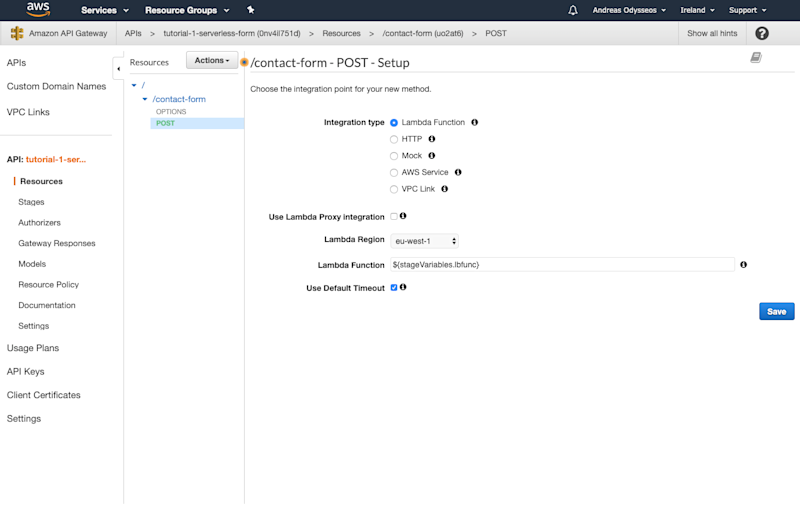The image size is (800, 505).
Task: Open APIs in the left sidebar
Action: click(16, 63)
